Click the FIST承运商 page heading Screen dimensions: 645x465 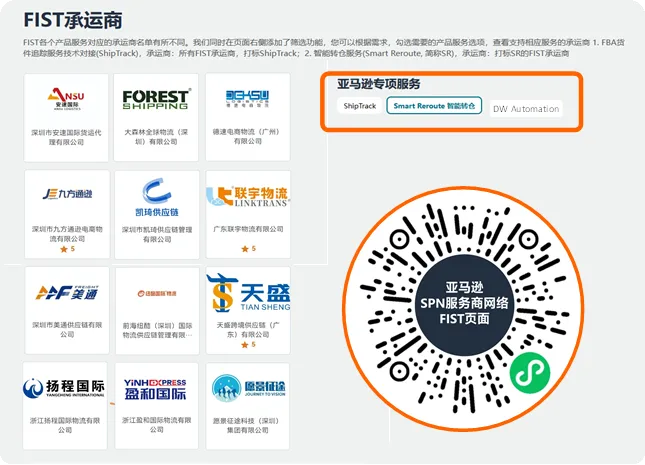pyautogui.click(x=73, y=20)
